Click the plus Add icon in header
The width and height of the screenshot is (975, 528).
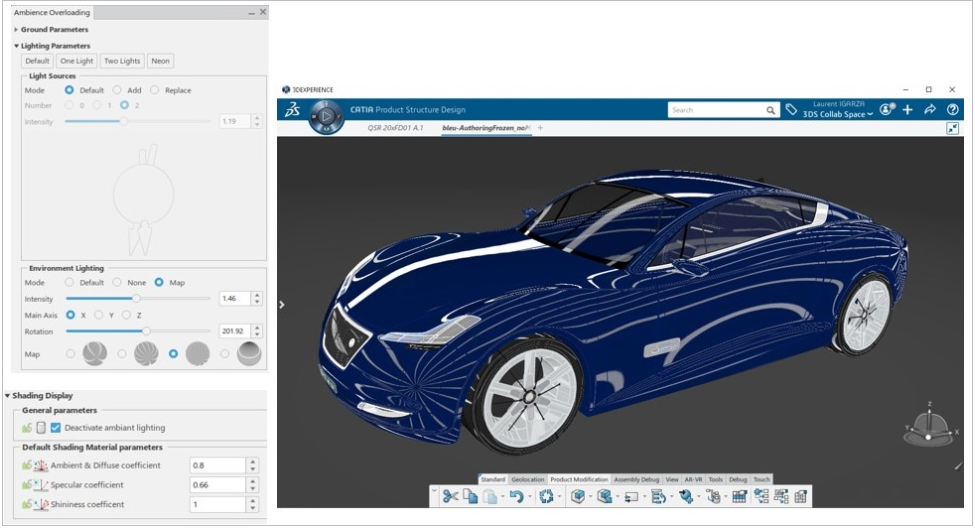[x=908, y=110]
